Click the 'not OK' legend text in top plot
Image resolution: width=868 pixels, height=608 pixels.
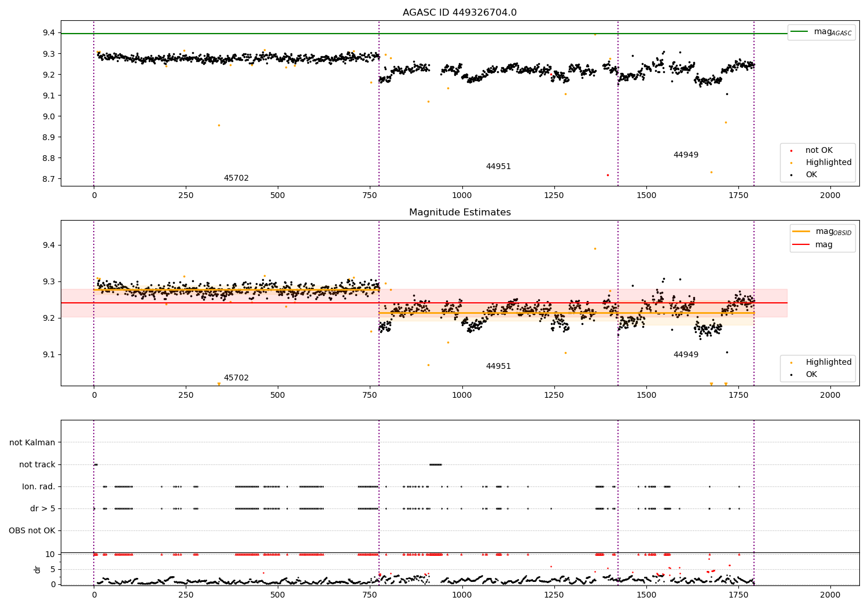[819, 151]
